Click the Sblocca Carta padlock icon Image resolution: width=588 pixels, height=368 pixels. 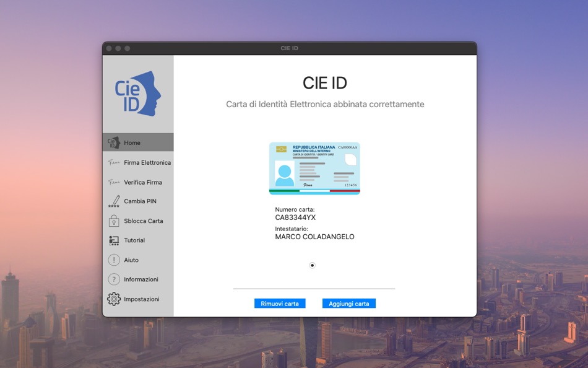(114, 221)
